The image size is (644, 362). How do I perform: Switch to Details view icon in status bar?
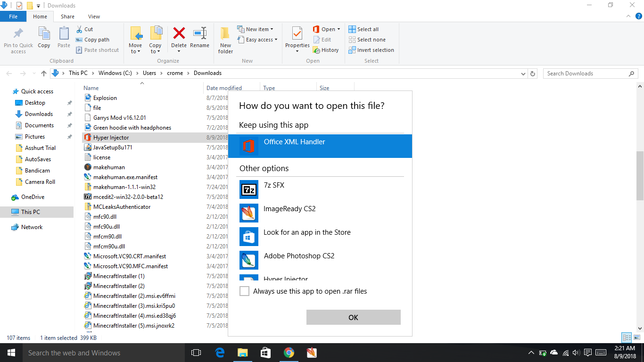(627, 337)
